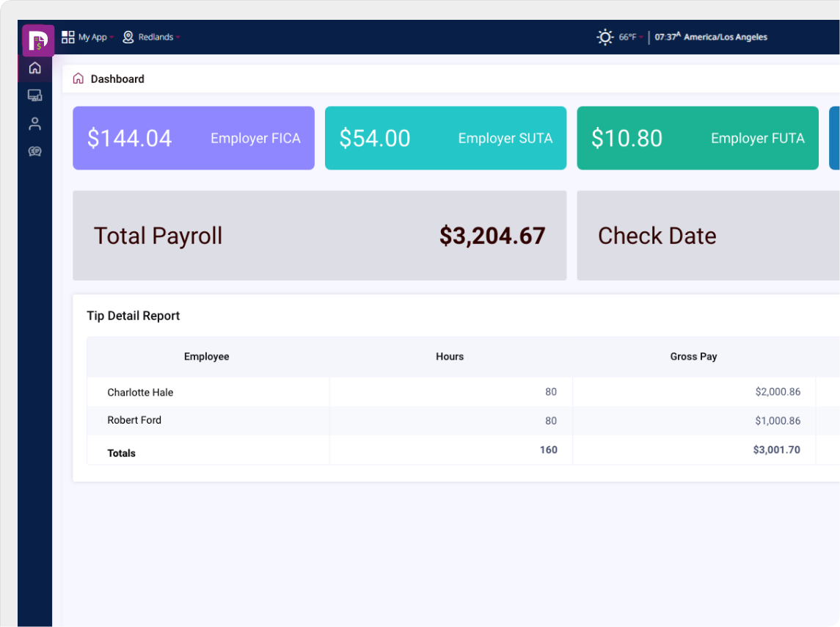Click the person icon in the sidebar

pyautogui.click(x=34, y=123)
